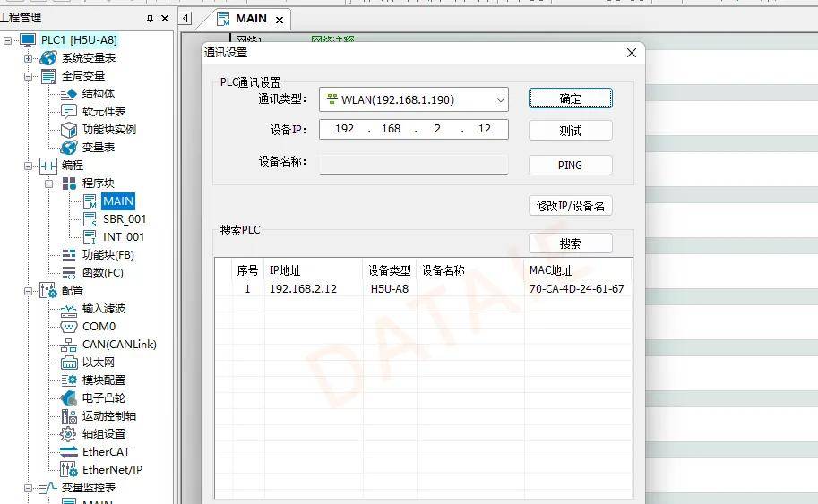
Task: Collapse the 全局变量 tree node
Action: click(x=29, y=76)
